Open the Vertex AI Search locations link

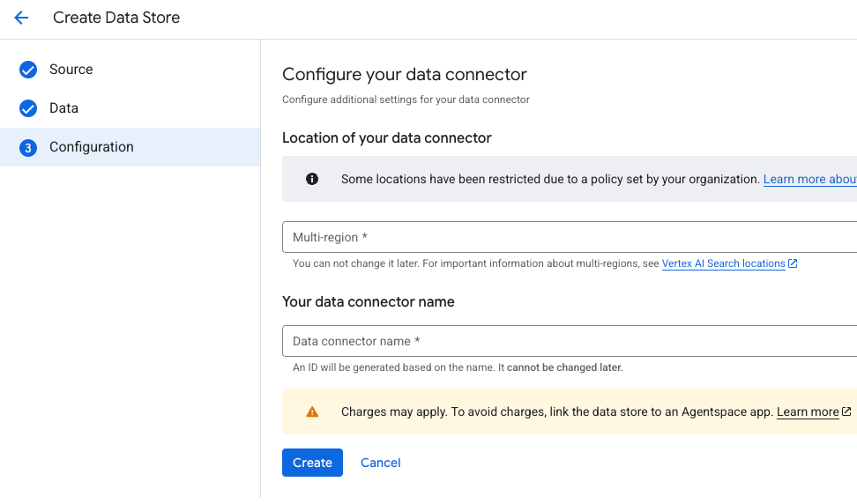click(x=723, y=263)
